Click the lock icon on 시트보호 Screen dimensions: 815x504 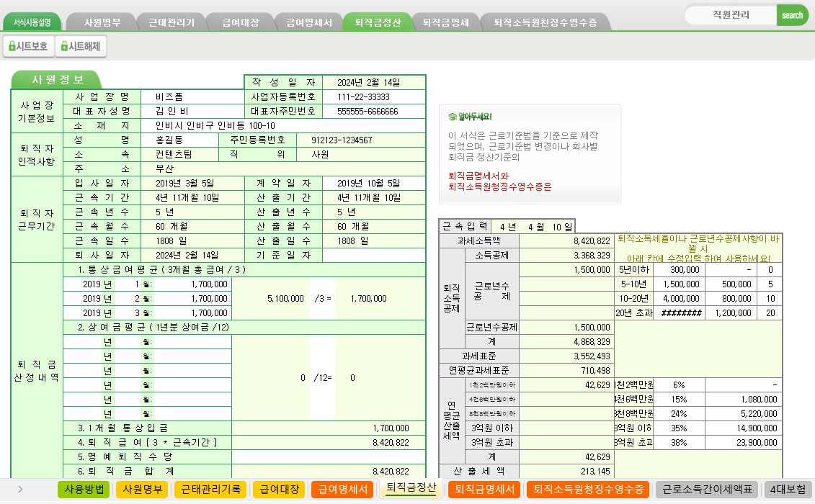point(12,46)
